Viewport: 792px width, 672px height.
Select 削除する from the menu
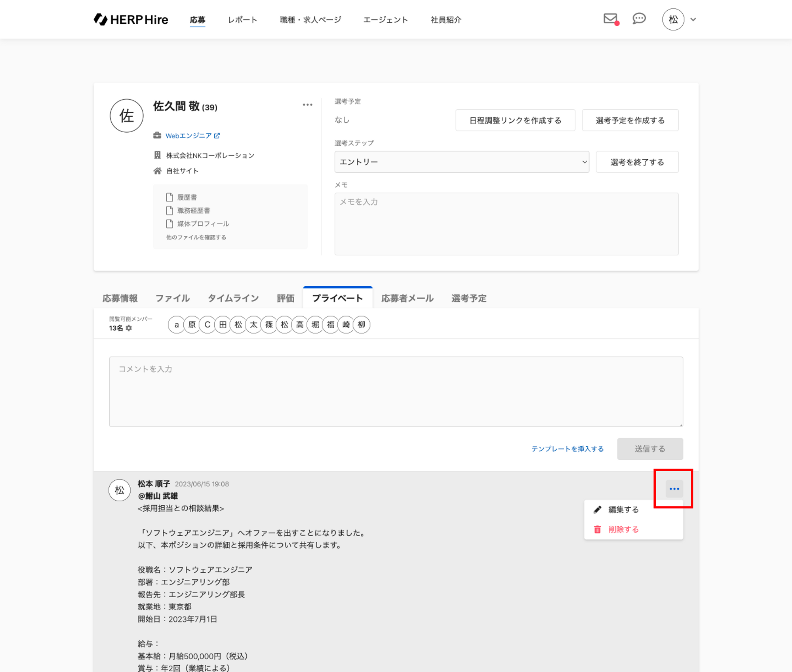623,529
